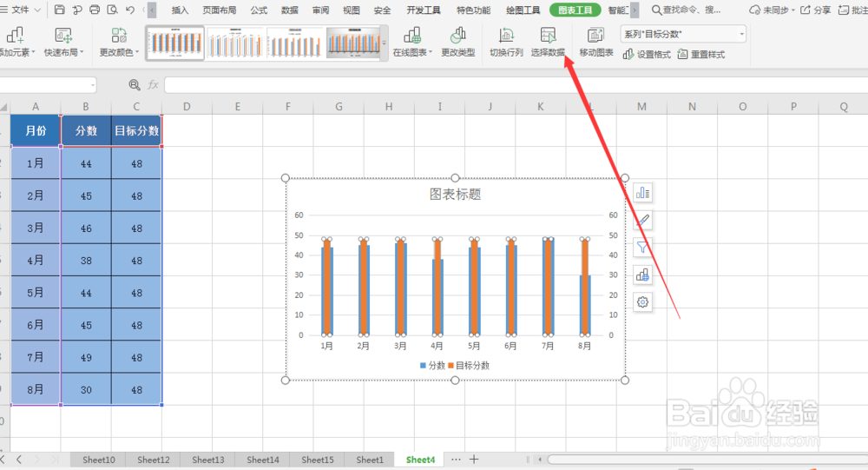
Task: Click the chart style brush button beside chart
Action: point(642,220)
